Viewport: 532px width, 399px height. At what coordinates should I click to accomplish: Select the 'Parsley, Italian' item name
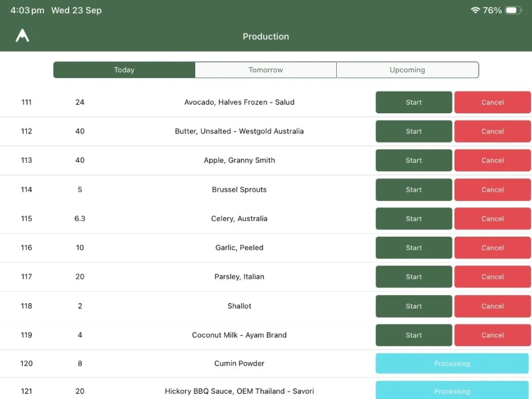pyautogui.click(x=239, y=277)
